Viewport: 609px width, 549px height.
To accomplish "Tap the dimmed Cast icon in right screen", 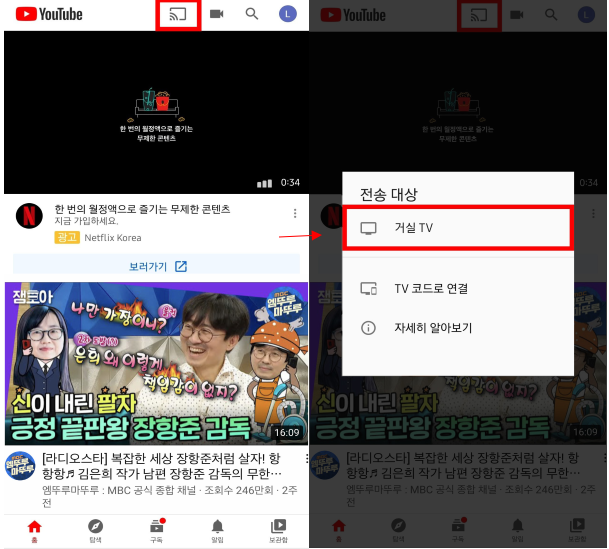I will [479, 16].
